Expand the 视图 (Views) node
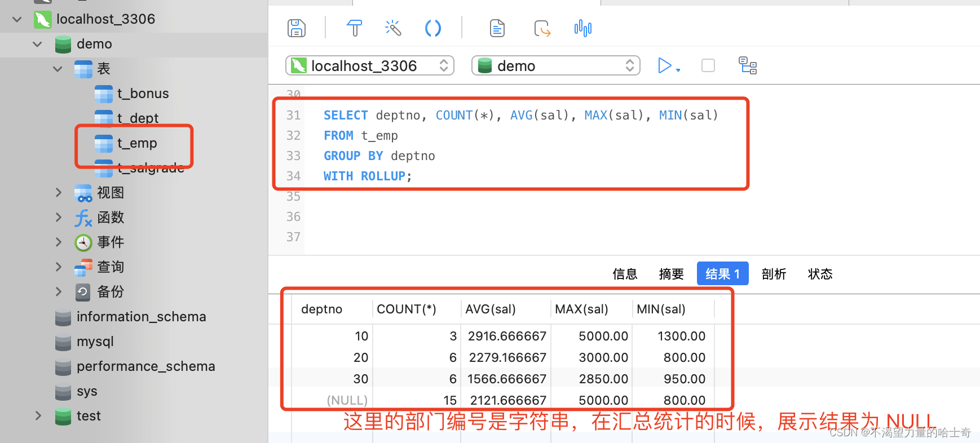Viewport: 980px width, 443px height. coord(58,193)
